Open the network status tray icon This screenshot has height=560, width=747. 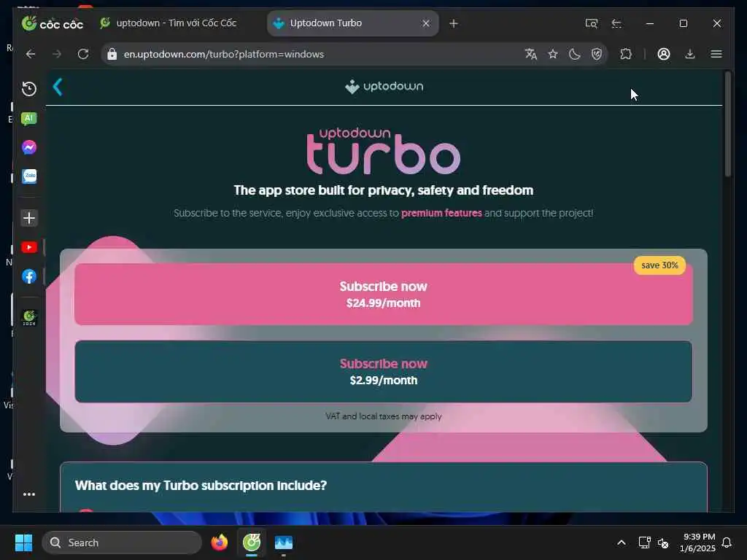point(644,542)
